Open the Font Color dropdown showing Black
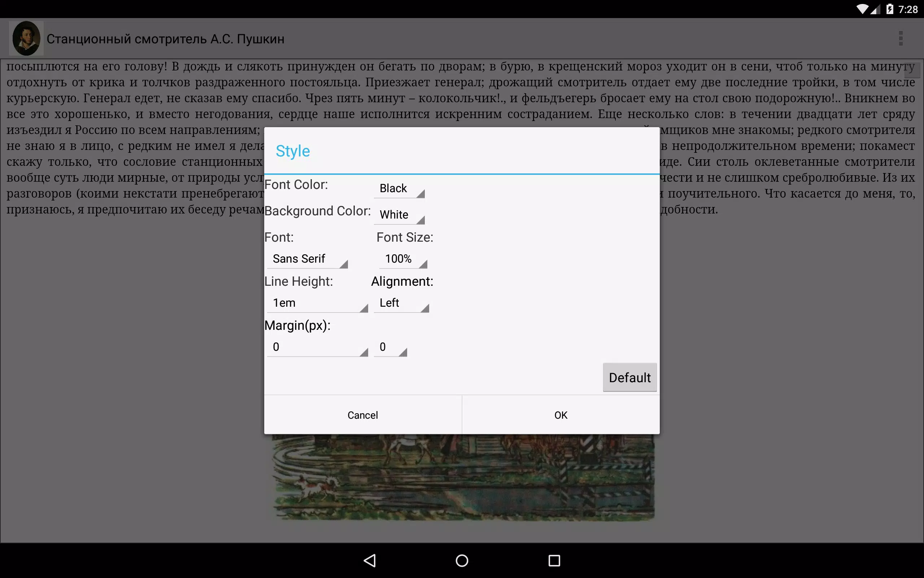This screenshot has height=578, width=924. click(400, 189)
